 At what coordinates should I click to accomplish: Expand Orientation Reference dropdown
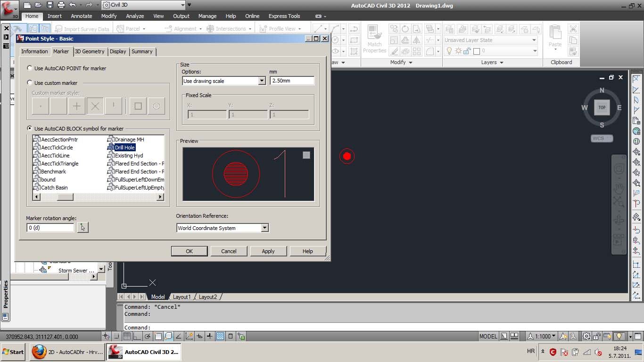pos(264,228)
